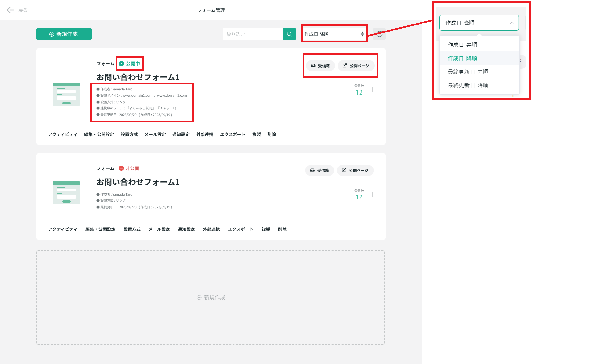This screenshot has height=364, width=594.
Task: Open the 受信箱 inbox of the published form
Action: point(320,66)
